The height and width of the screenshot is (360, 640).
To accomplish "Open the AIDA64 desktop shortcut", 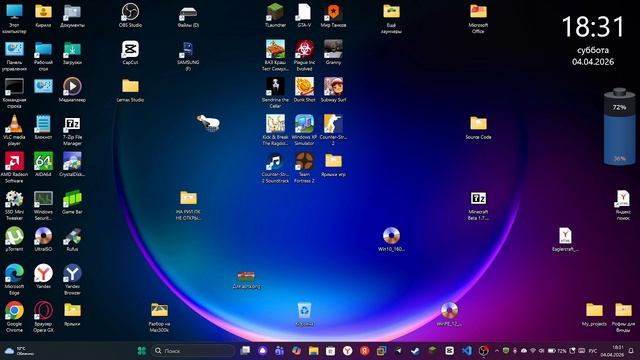I will (x=43, y=164).
